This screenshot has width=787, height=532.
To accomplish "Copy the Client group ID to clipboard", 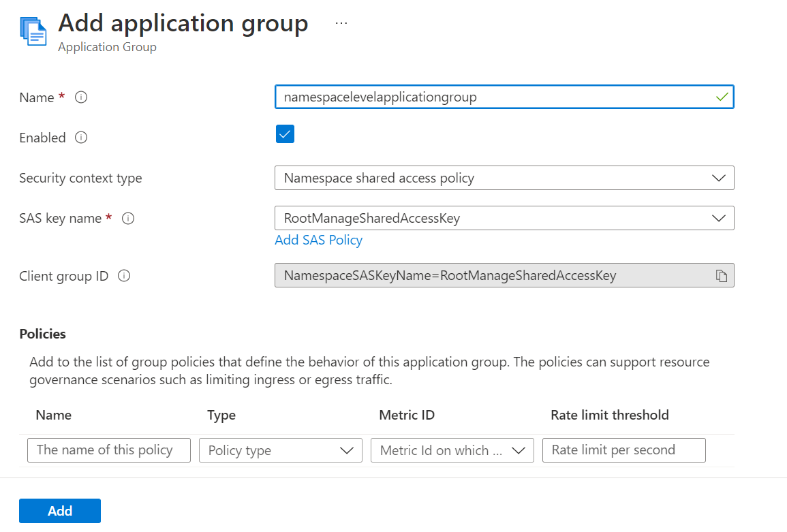I will click(x=721, y=276).
